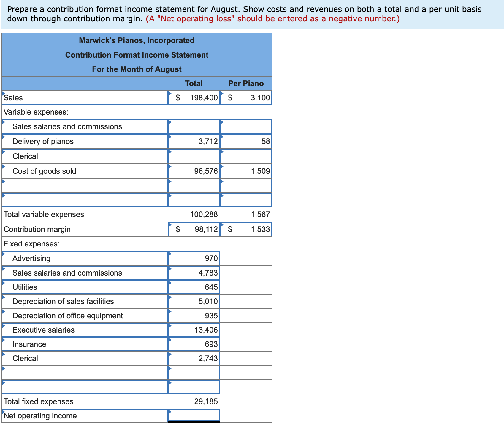Click the Advertising fixed expense cell showing 970
The image size is (504, 424).
[x=194, y=258]
